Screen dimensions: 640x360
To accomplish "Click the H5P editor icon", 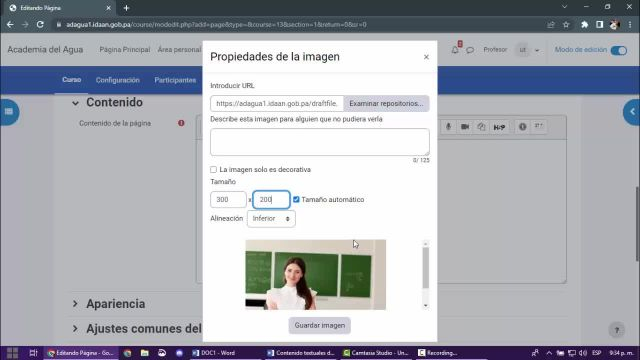I will tap(499, 127).
